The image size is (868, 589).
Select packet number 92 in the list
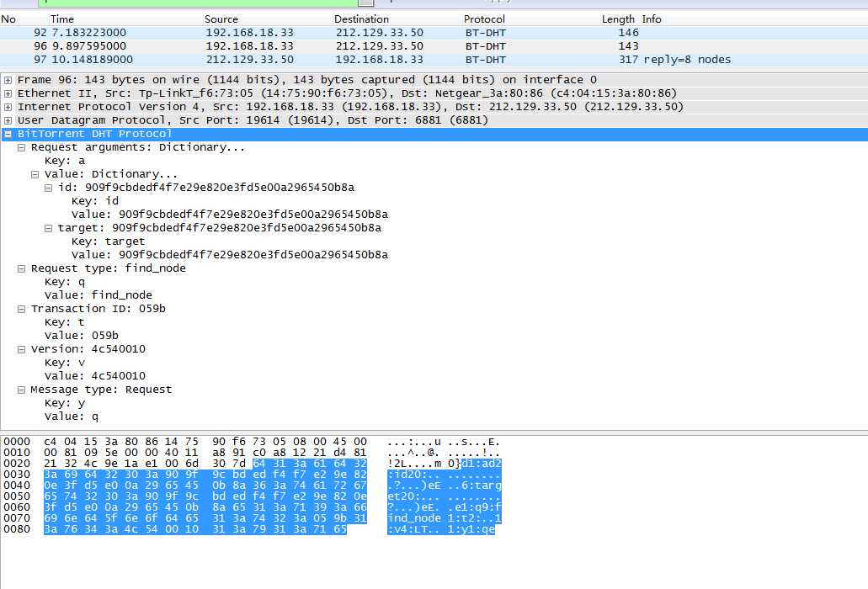[434, 33]
